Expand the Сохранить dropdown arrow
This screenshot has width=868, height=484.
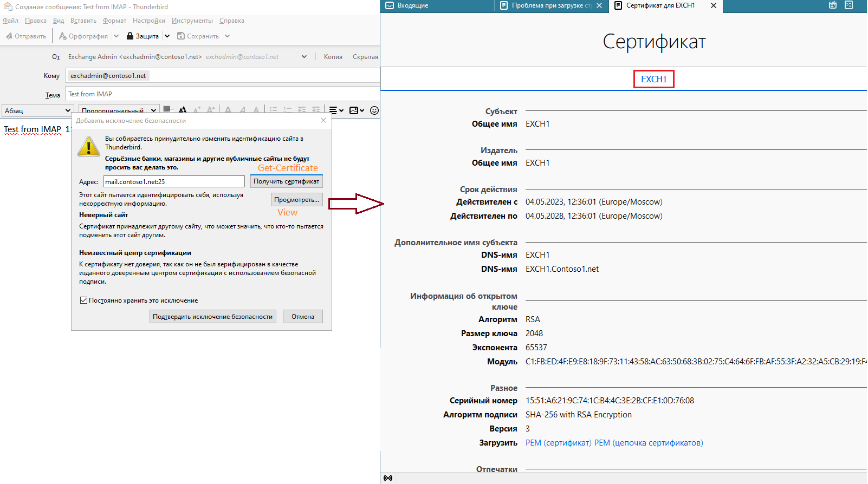coord(227,36)
